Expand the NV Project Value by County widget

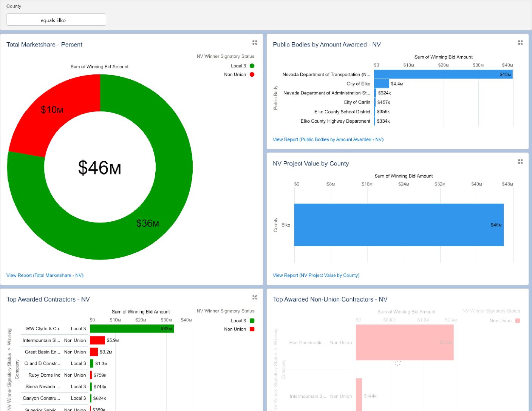[x=520, y=162]
